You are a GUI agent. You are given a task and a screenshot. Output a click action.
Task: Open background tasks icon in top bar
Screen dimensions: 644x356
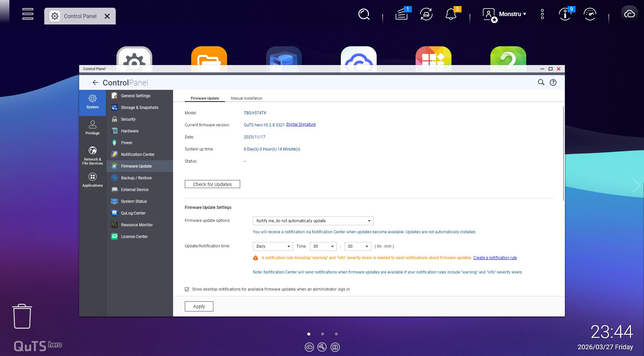401,14
